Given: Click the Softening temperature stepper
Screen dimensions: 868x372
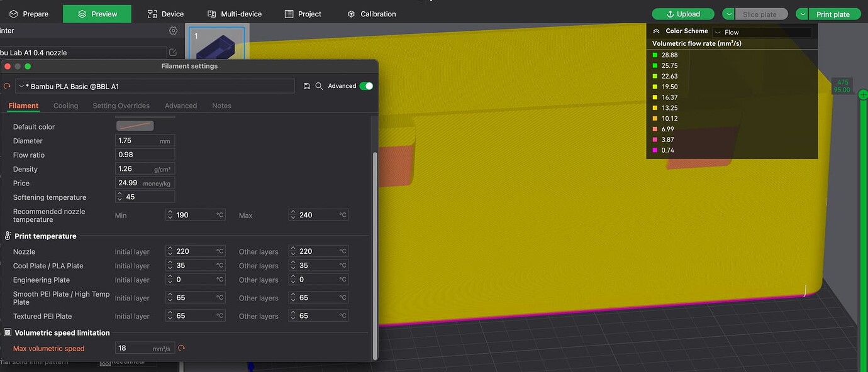Looking at the screenshot, I should 120,197.
